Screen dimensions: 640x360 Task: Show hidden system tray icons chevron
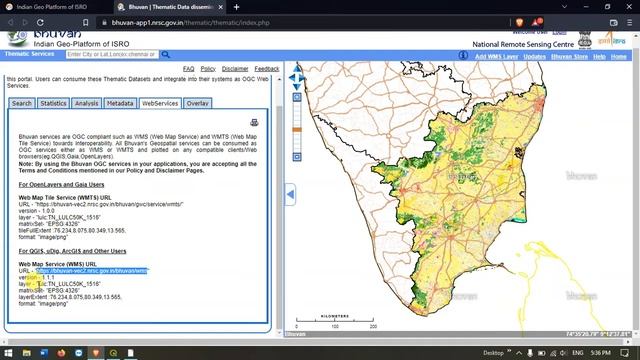(519, 353)
